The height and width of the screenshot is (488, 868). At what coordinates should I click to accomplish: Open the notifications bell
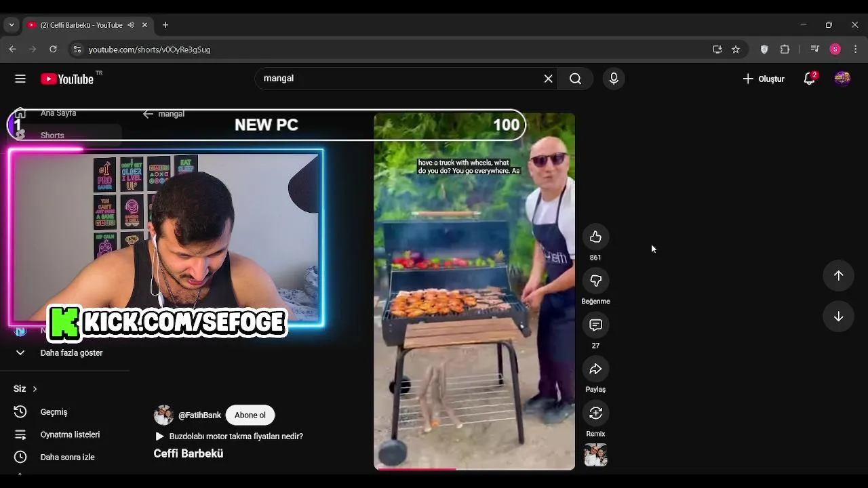coord(810,79)
